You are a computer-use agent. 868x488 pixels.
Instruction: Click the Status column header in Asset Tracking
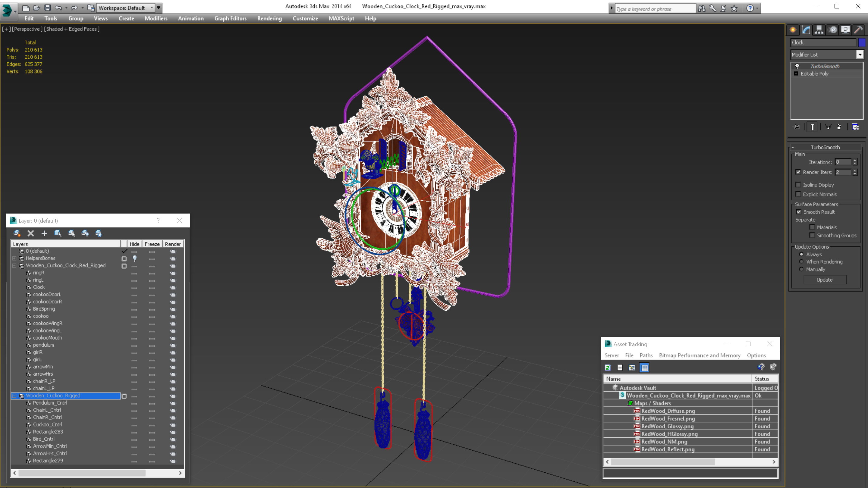tap(764, 379)
